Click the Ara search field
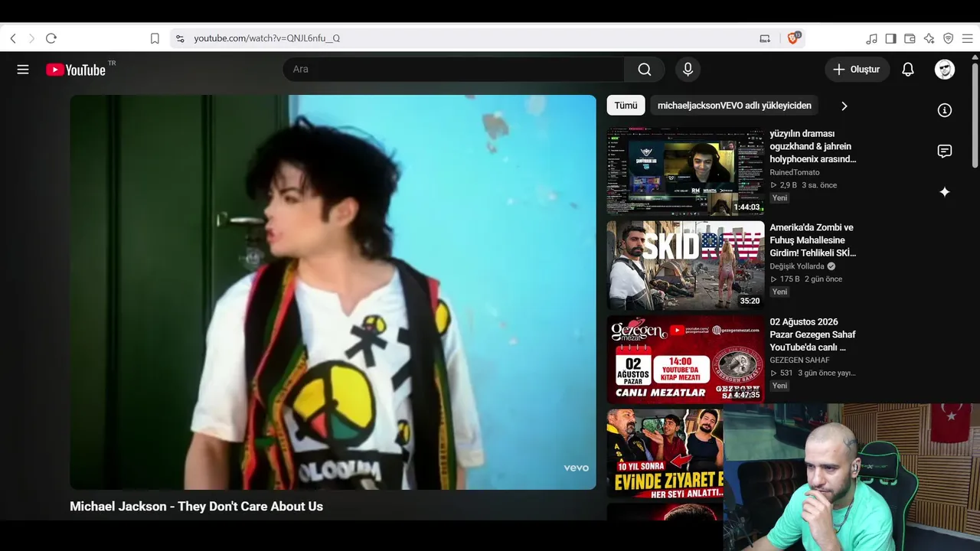This screenshot has height=551, width=980. [x=453, y=70]
